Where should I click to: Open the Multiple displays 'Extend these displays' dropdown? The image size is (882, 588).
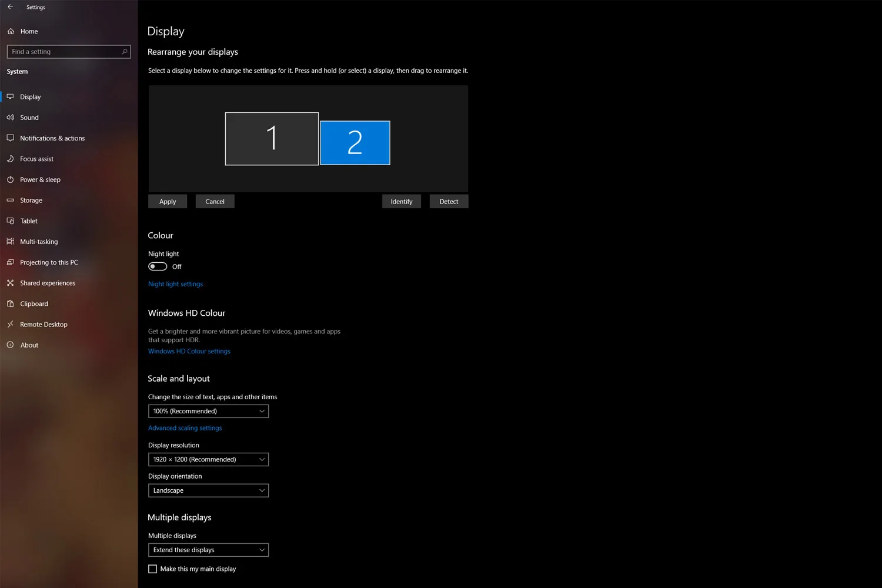pyautogui.click(x=208, y=550)
